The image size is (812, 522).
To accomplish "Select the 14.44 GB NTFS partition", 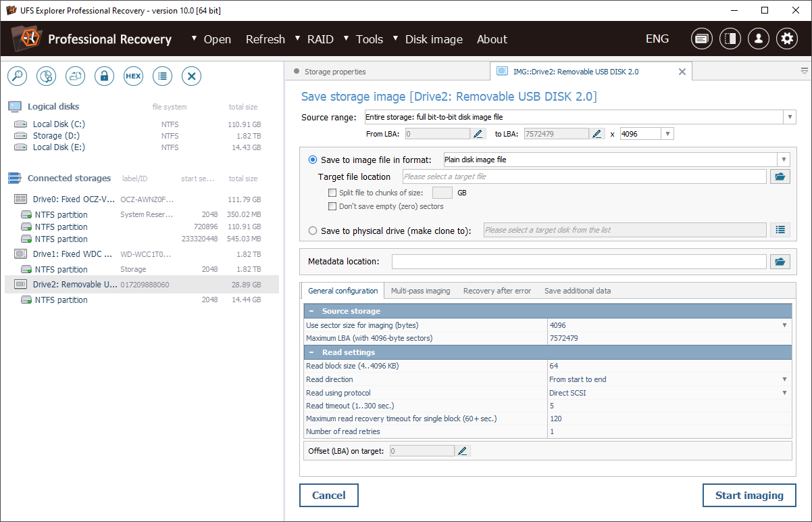I will (x=142, y=300).
